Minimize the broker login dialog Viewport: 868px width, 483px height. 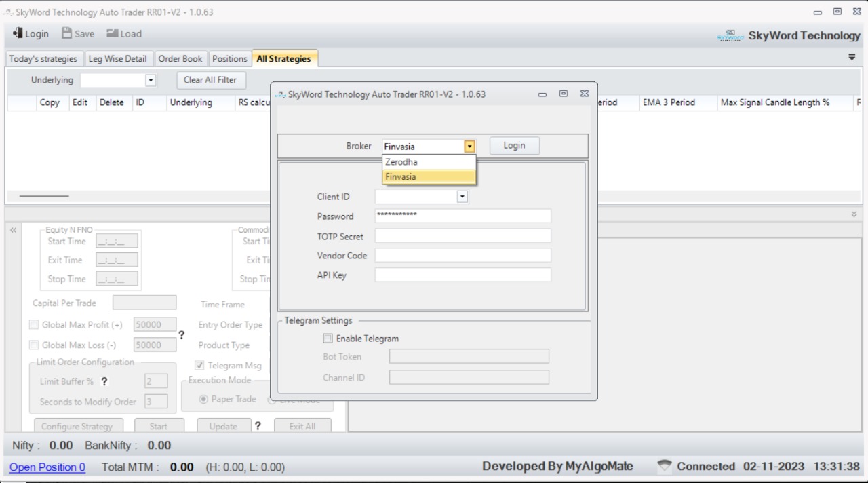click(542, 94)
